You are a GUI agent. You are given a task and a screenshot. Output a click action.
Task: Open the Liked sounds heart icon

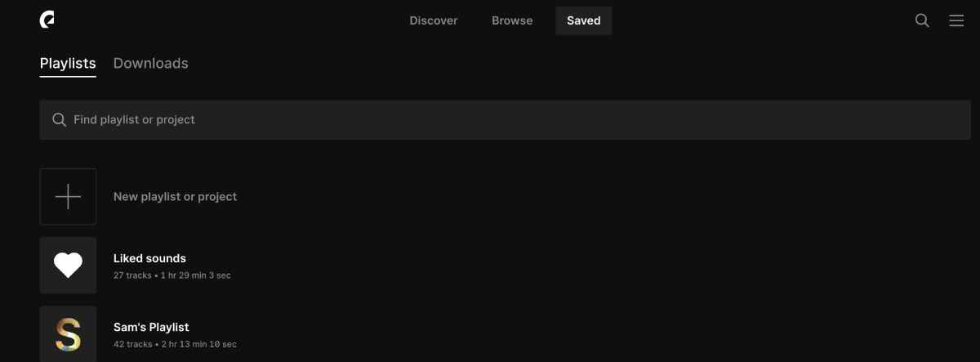coord(68,266)
